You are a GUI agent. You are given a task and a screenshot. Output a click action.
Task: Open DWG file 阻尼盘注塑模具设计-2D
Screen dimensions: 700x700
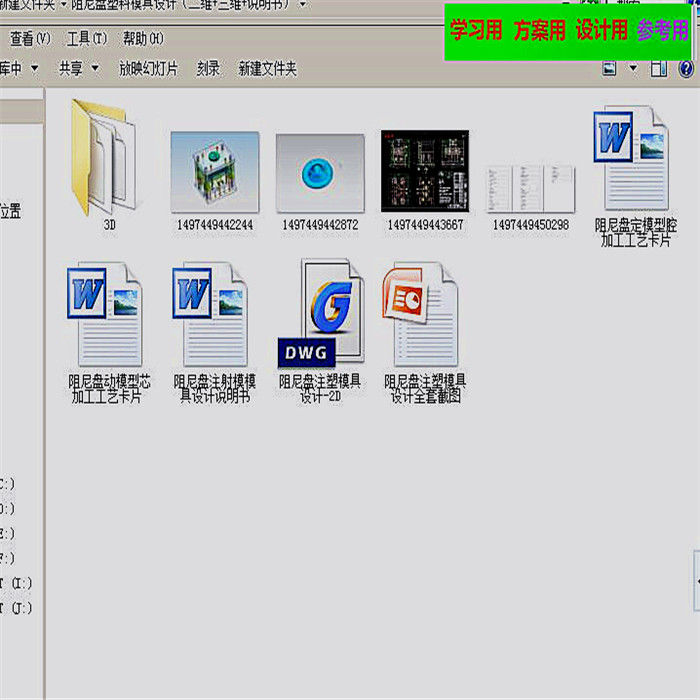(321, 313)
